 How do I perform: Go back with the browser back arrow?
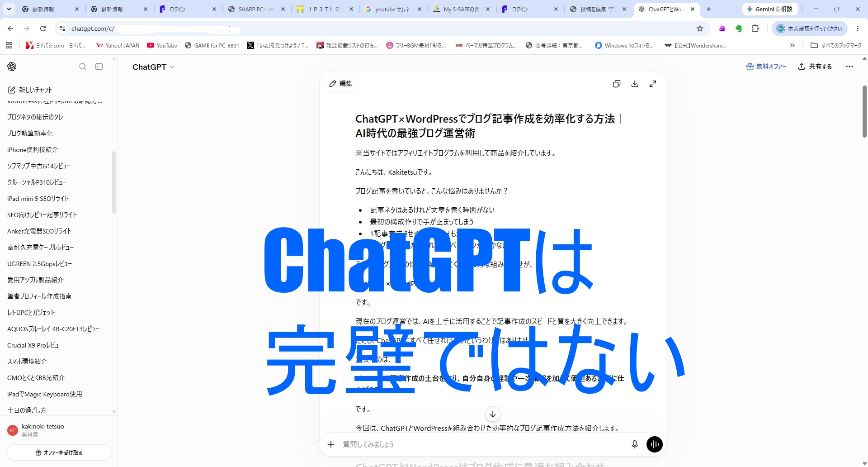tap(10, 29)
